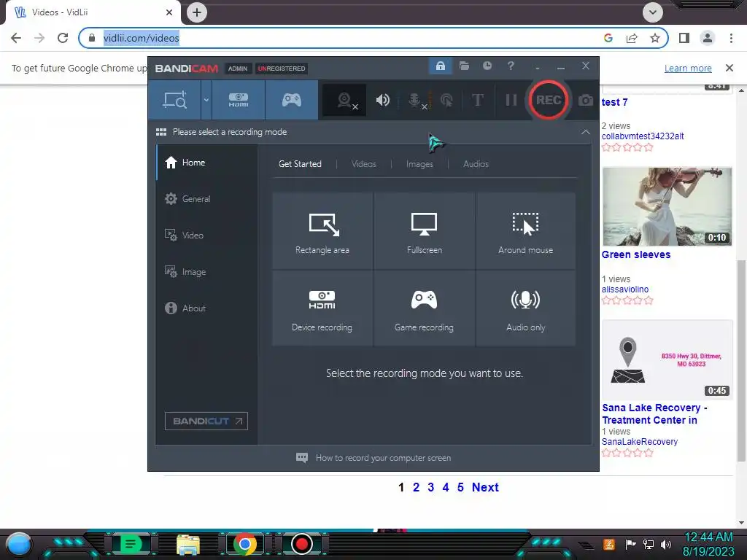
Task: Open Bandicam help question mark icon
Action: click(x=511, y=66)
